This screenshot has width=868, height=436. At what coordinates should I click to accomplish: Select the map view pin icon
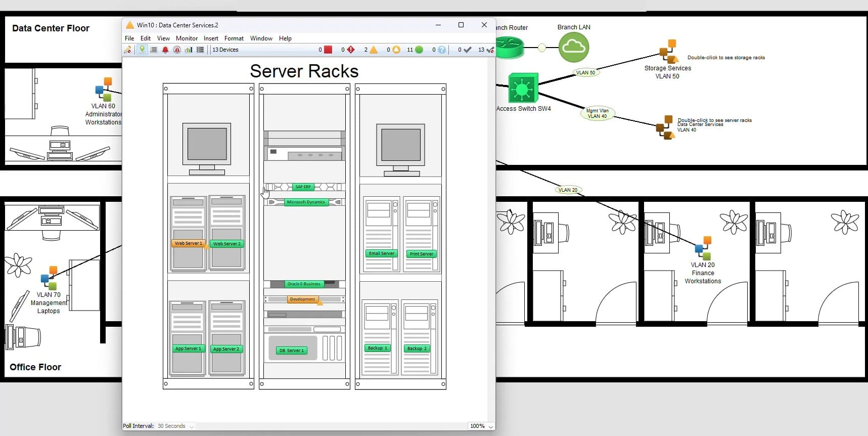click(x=142, y=50)
